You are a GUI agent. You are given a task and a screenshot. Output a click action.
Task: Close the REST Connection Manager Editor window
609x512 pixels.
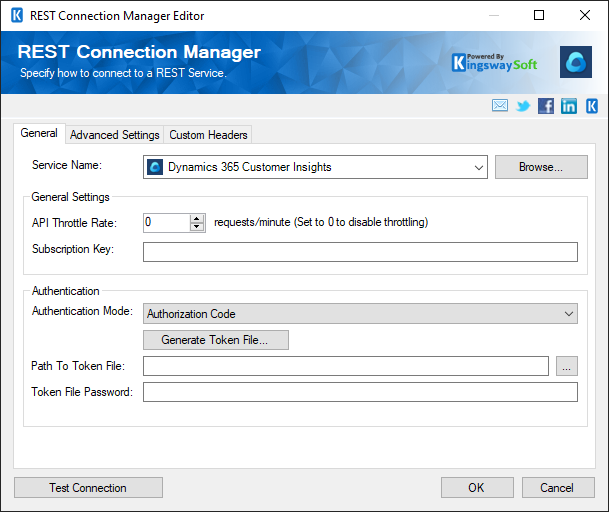pyautogui.click(x=585, y=16)
